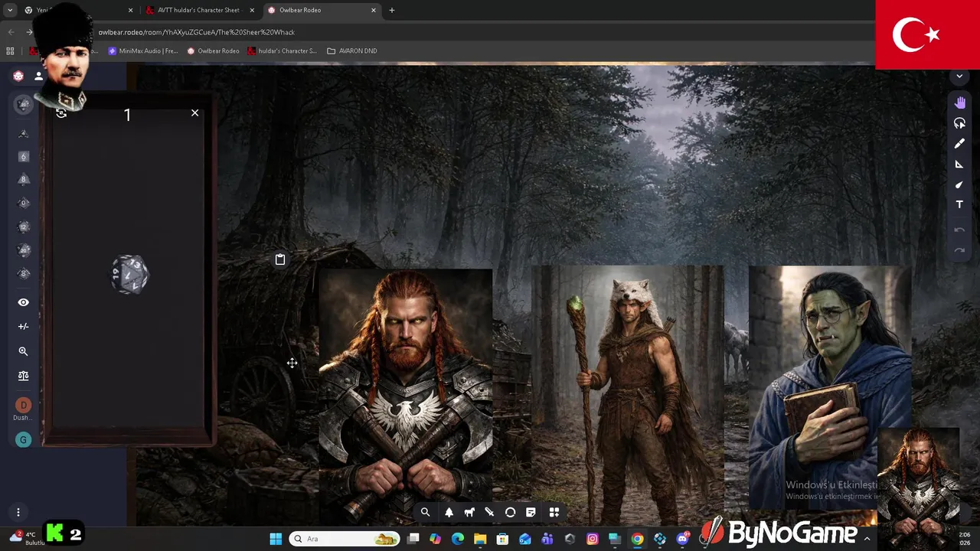Select the measure ruler tool

[960, 165]
